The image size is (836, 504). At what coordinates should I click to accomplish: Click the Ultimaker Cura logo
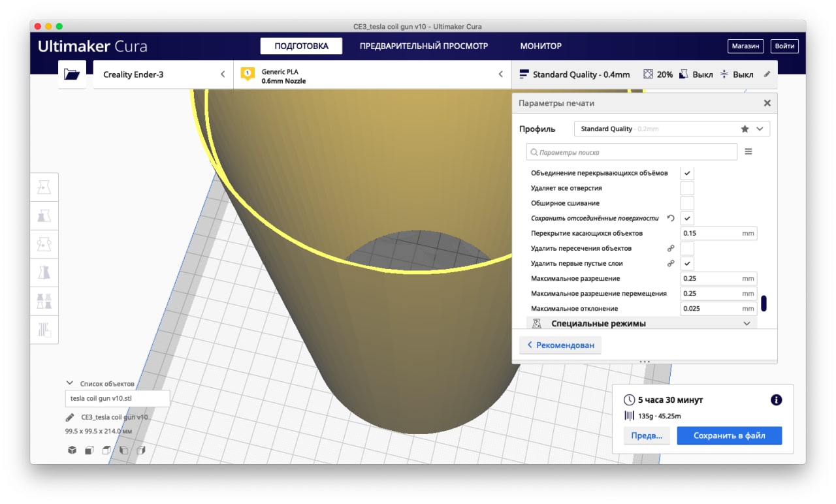click(x=92, y=46)
